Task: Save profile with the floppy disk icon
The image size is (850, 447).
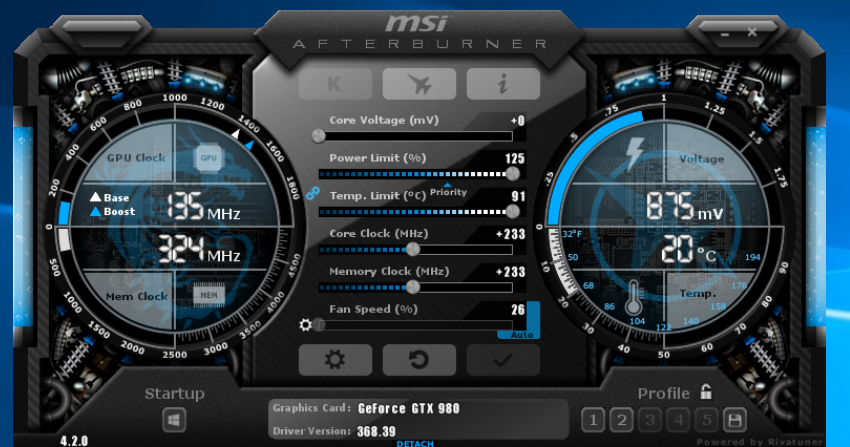Action: (x=735, y=420)
